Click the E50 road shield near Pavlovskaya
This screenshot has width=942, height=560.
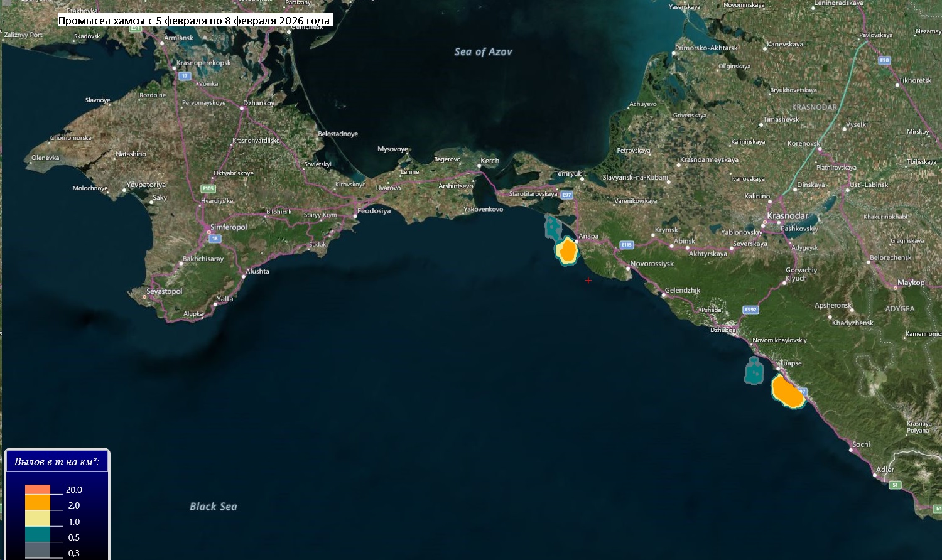click(x=884, y=60)
